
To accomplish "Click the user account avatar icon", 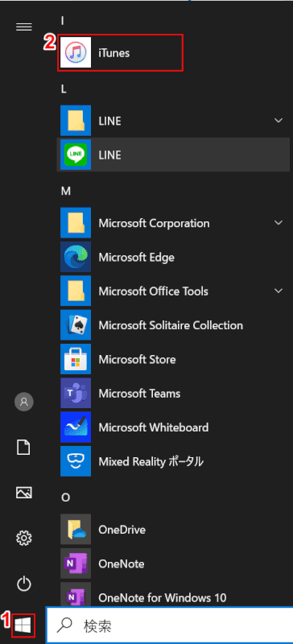I will (24, 402).
